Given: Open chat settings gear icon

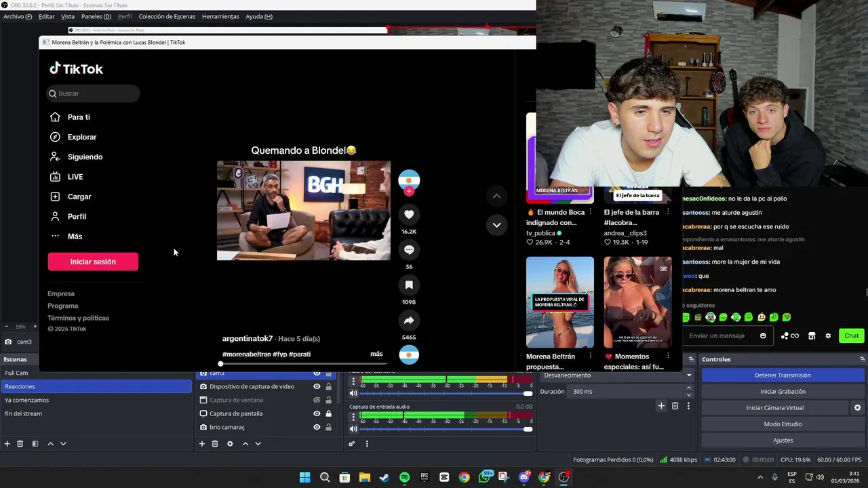Looking at the screenshot, I should point(828,336).
